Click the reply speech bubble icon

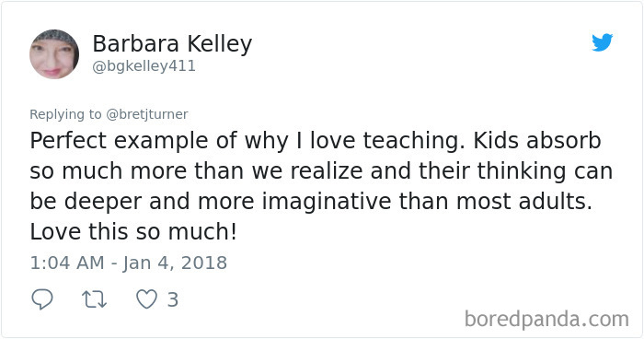point(42,299)
